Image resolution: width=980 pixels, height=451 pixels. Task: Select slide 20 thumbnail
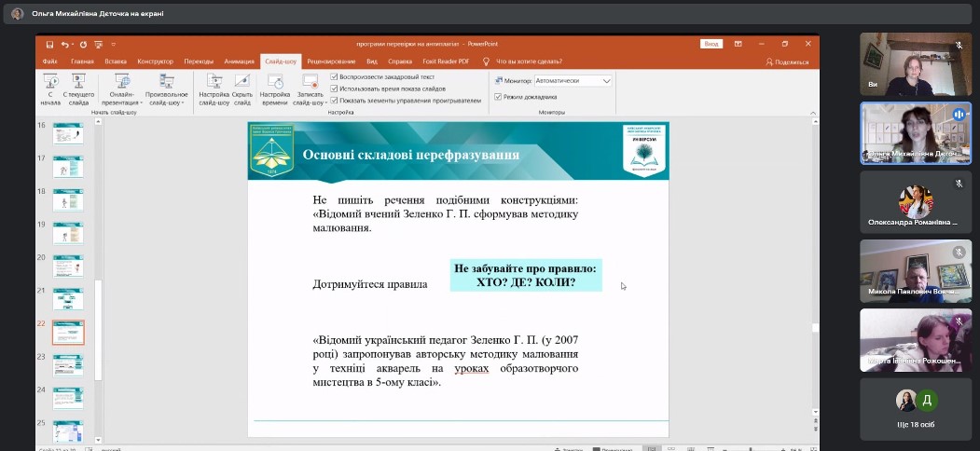click(68, 266)
